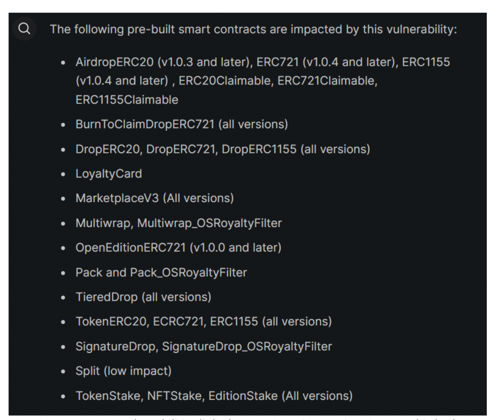Click the BurnToClaimDropERC721 list entry
The height and width of the screenshot is (420, 504).
pos(182,124)
